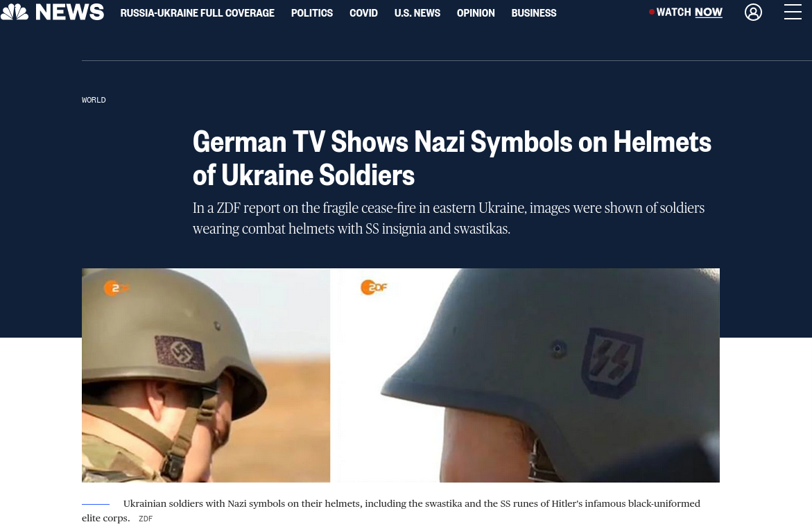Click the red live dot beside Watch Now
Screen dimensions: 812x529
pos(651,12)
